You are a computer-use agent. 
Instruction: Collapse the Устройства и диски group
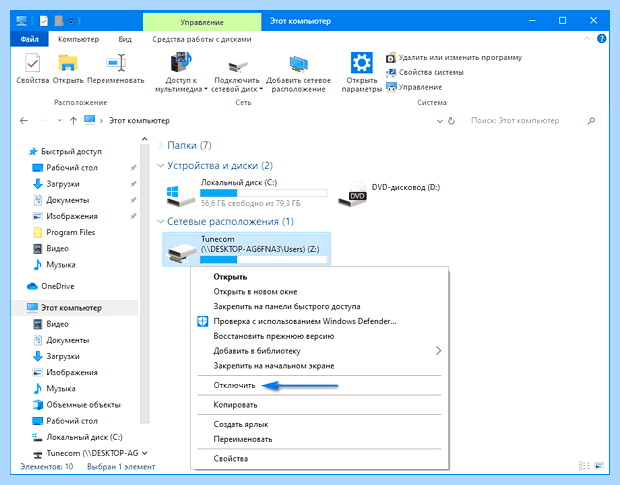pos(161,165)
